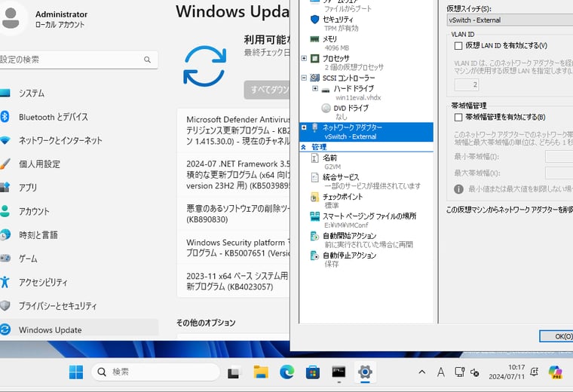The image size is (573, 392).
Task: Select the 名前 name icon
Action: tap(314, 158)
